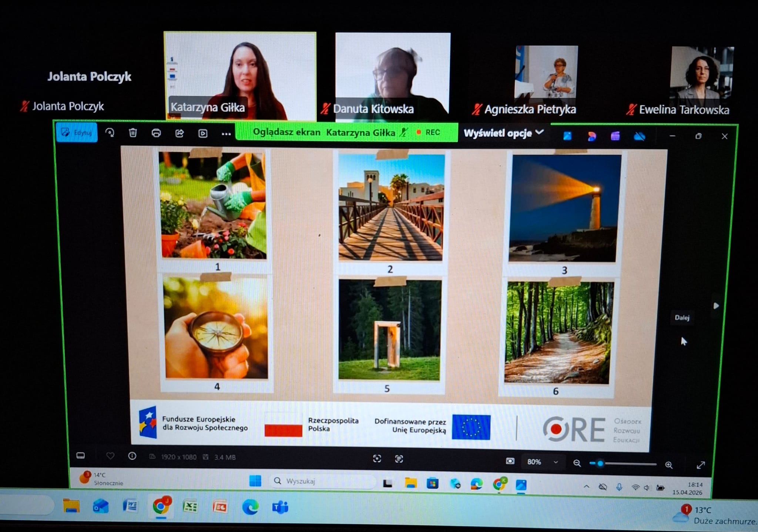
Task: Zoom in with the plus magnifier
Action: (x=669, y=465)
